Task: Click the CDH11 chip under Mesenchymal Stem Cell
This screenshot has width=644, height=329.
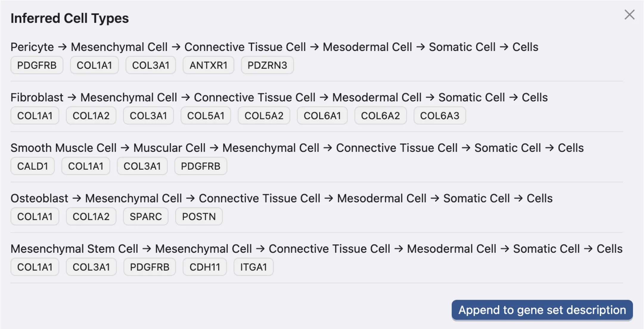Action: (x=204, y=267)
